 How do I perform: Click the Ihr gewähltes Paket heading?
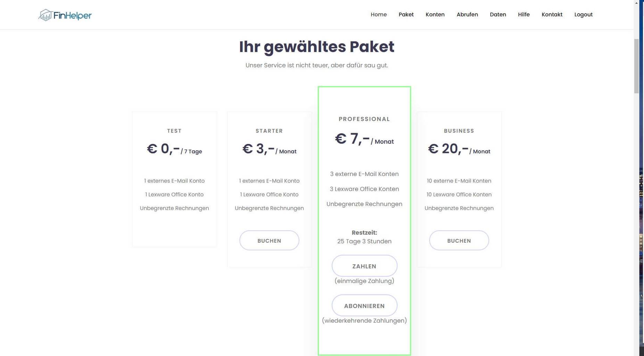tap(316, 47)
